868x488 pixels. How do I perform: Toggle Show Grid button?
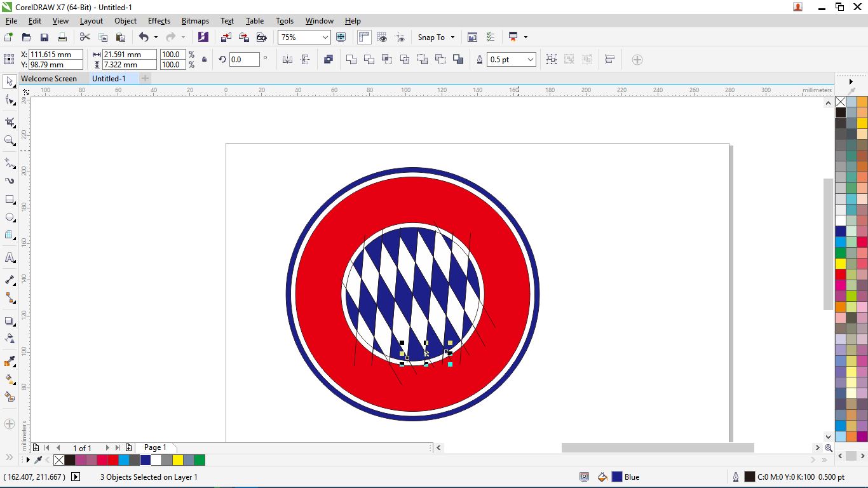point(382,37)
